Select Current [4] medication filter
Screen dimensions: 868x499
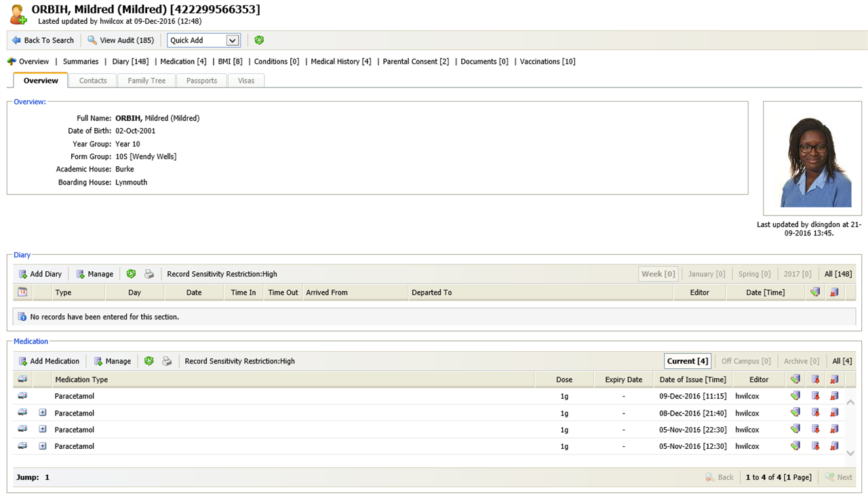[x=688, y=361]
